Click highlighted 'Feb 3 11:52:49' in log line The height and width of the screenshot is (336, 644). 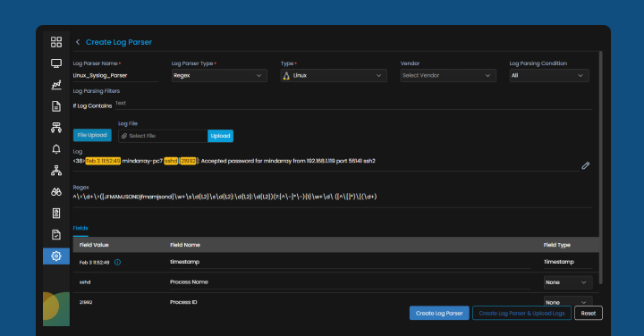pyautogui.click(x=103, y=161)
